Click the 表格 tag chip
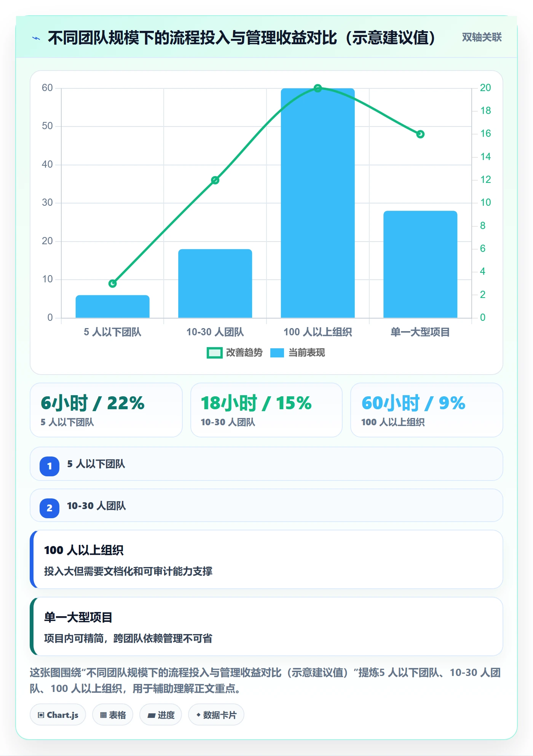The height and width of the screenshot is (756, 533). (113, 715)
